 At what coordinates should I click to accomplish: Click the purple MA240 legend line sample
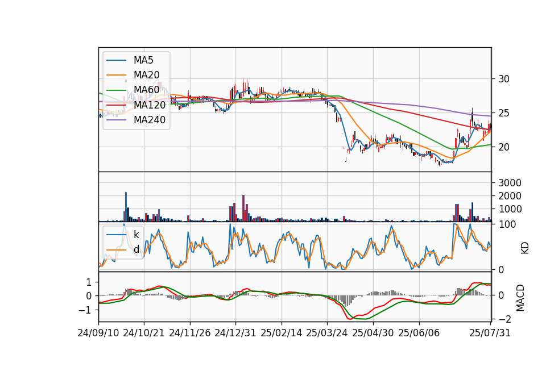click(x=116, y=120)
